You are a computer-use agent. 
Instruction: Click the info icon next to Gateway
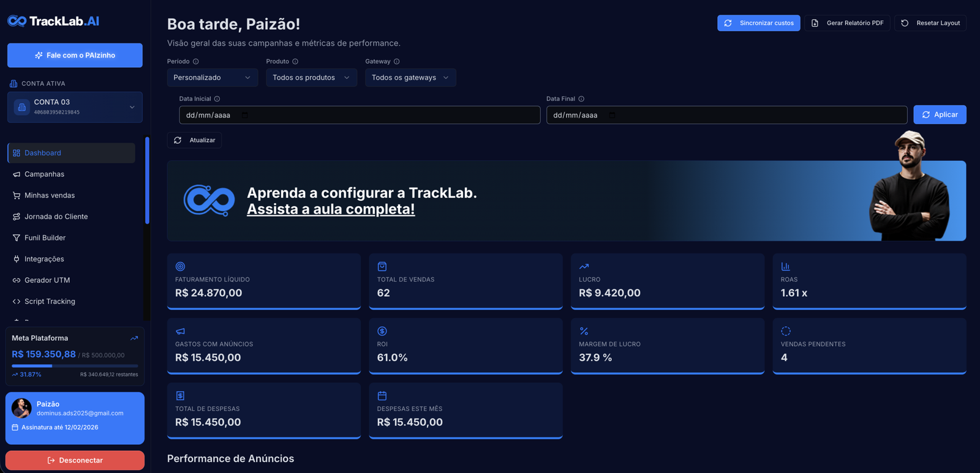[397, 62]
